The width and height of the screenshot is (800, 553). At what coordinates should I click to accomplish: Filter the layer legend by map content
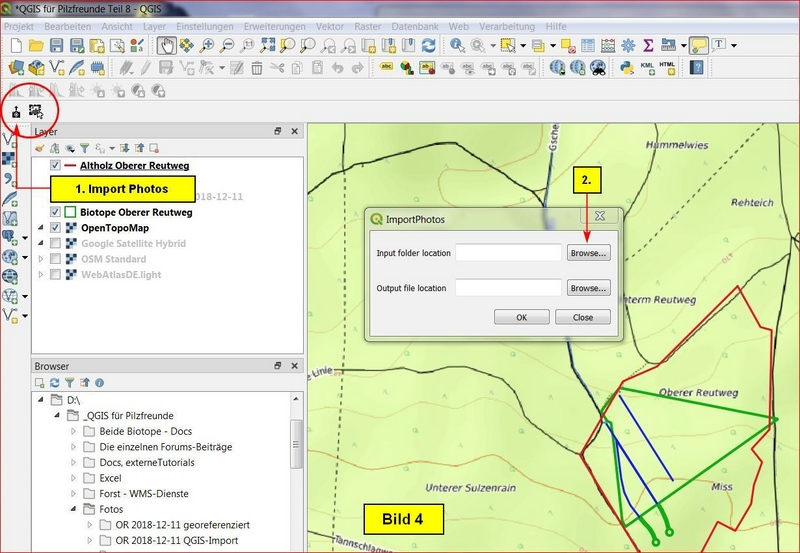[x=85, y=148]
